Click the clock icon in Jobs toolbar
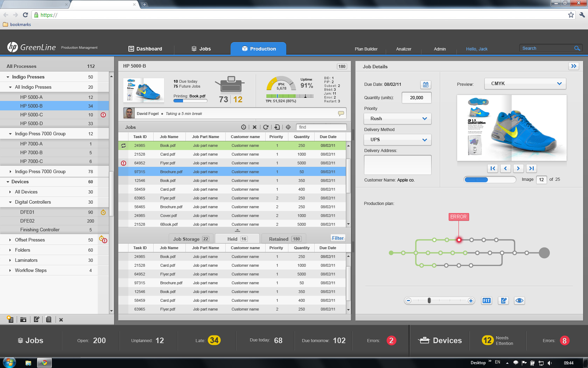Screen dimensions: 588x368 coord(244,127)
